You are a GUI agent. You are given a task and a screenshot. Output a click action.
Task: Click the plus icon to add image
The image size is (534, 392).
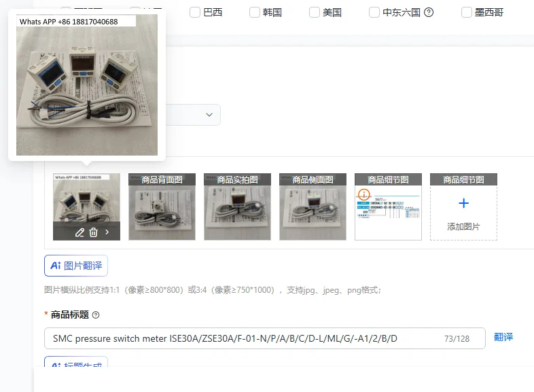(463, 203)
